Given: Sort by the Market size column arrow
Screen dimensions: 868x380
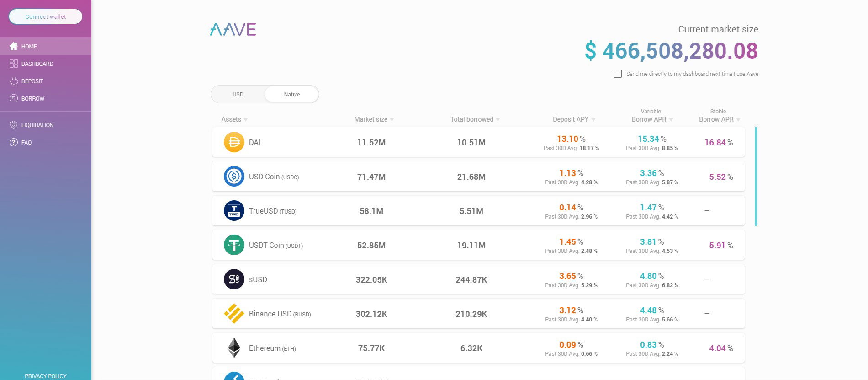Looking at the screenshot, I should coord(392,120).
